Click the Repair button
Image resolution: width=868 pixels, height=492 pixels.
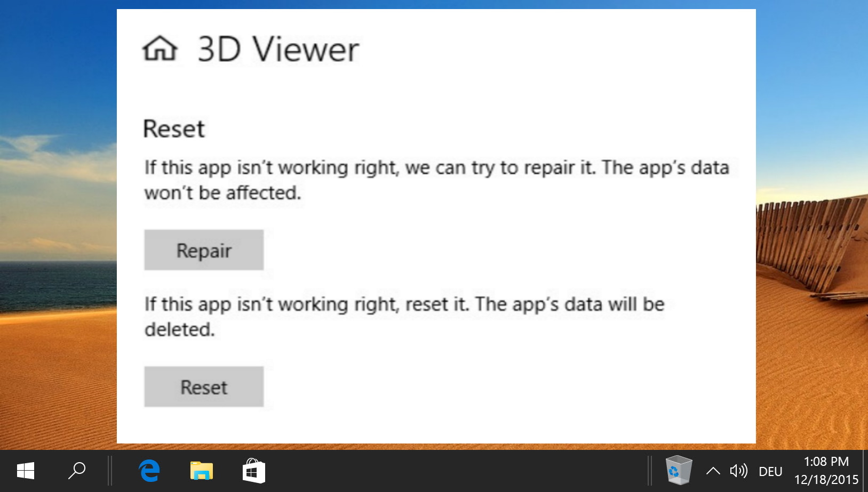(x=204, y=250)
